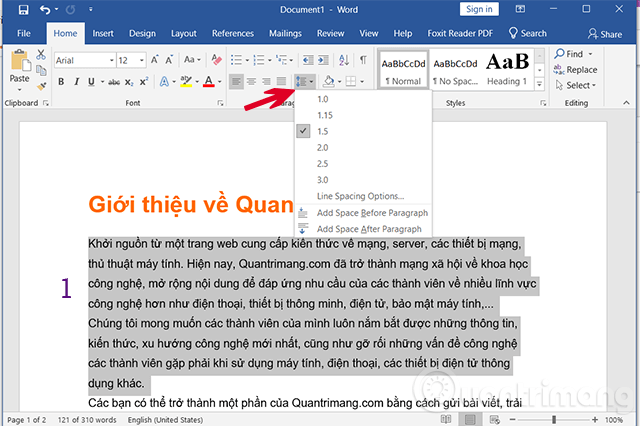
Task: Increase font size with grow icon
Action: [x=155, y=60]
